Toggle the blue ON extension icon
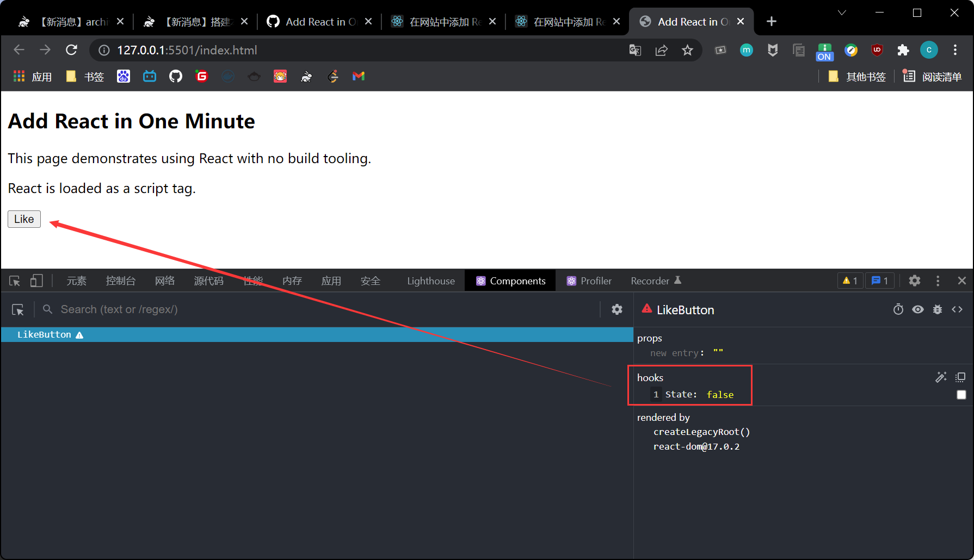 pyautogui.click(x=824, y=51)
